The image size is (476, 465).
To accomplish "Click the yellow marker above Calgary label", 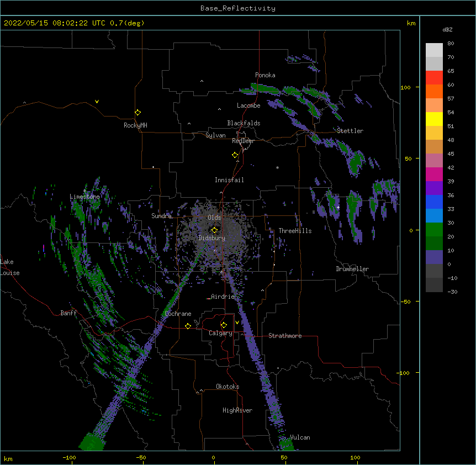I will tap(224, 325).
